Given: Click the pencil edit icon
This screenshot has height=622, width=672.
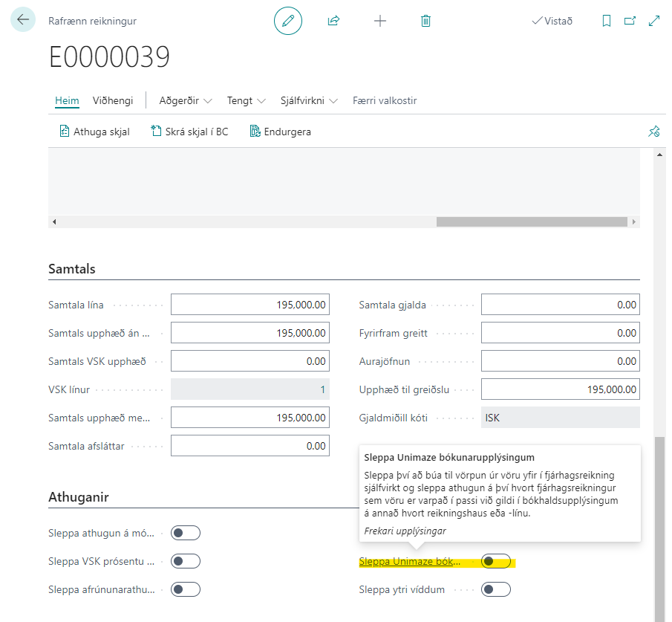Looking at the screenshot, I should pos(288,21).
